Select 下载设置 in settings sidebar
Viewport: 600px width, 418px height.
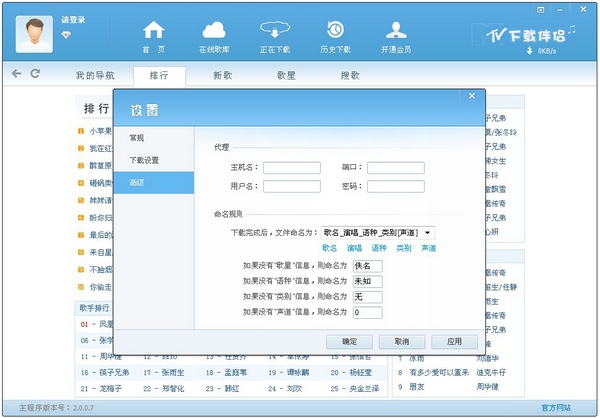144,159
